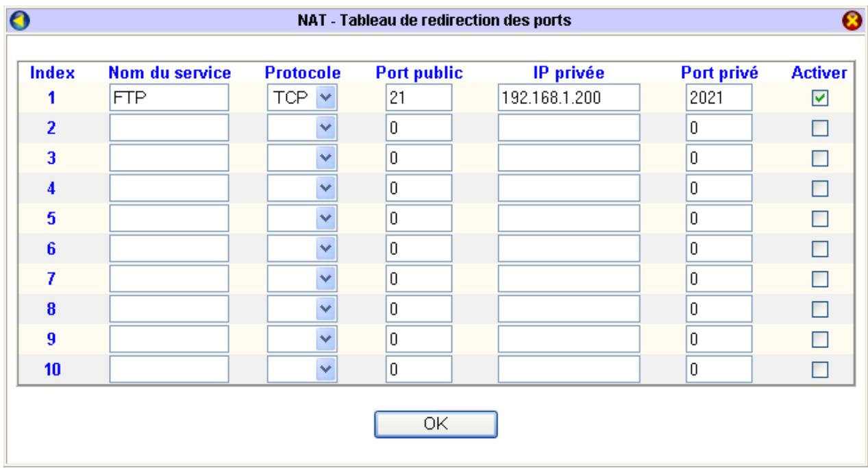Image resolution: width=868 pixels, height=468 pixels.
Task: Tick the Activer checkbox for index 5
Action: (819, 218)
